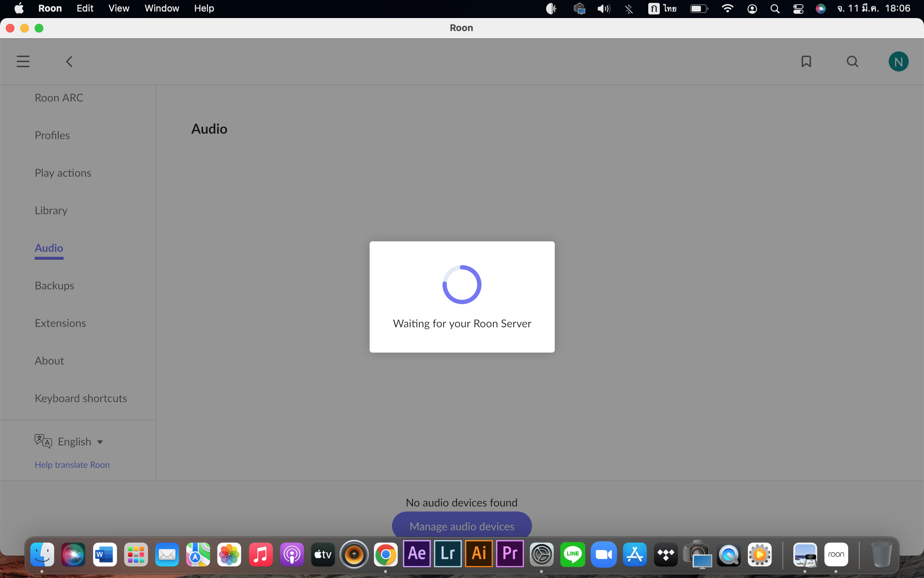
Task: Open the Roon ARC settings tab
Action: pos(59,98)
